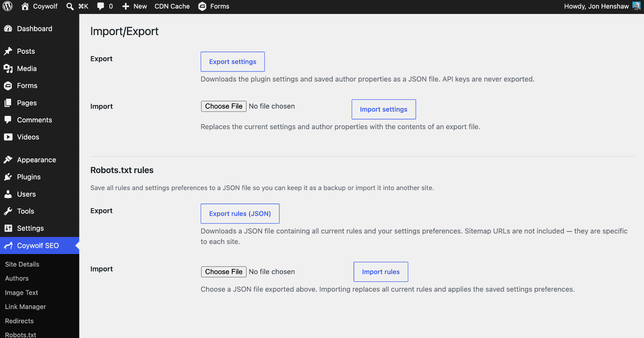
Task: Click the plus icon next to New
Action: point(126,6)
